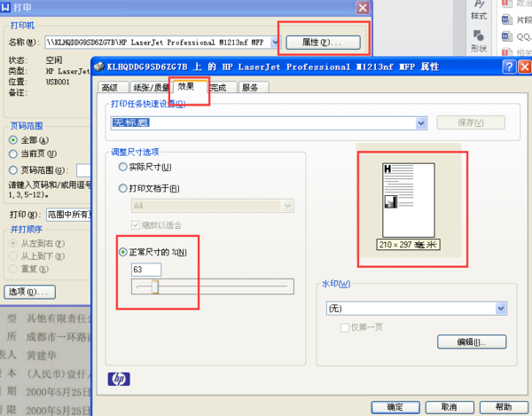Click the 210 × 297 毫米 size label
This screenshot has width=532, height=416.
tap(408, 245)
